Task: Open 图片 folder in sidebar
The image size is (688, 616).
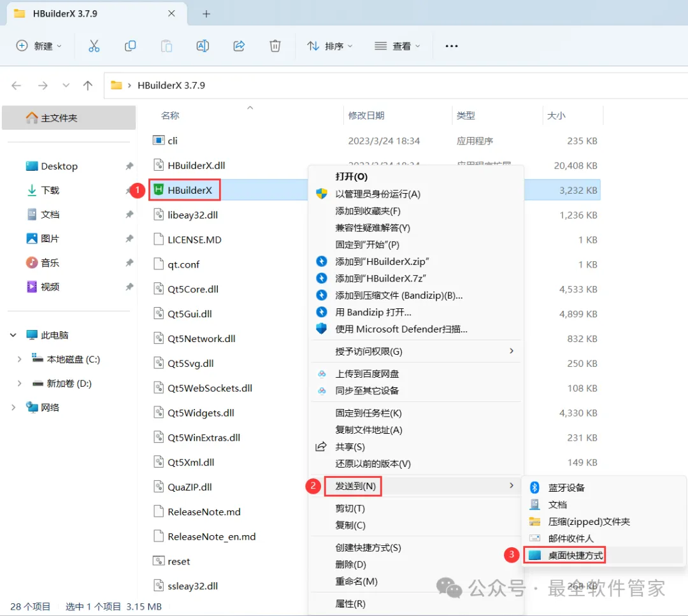Action: (x=43, y=239)
